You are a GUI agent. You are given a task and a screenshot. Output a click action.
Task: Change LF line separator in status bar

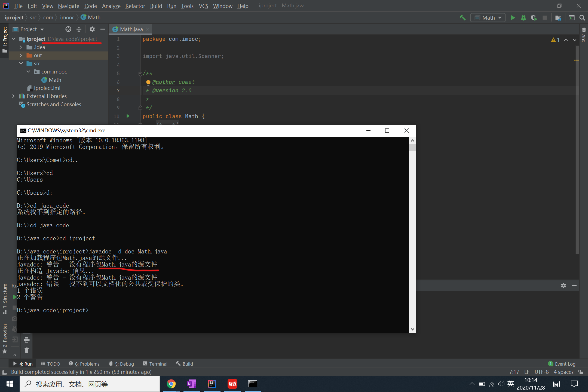tap(527, 372)
